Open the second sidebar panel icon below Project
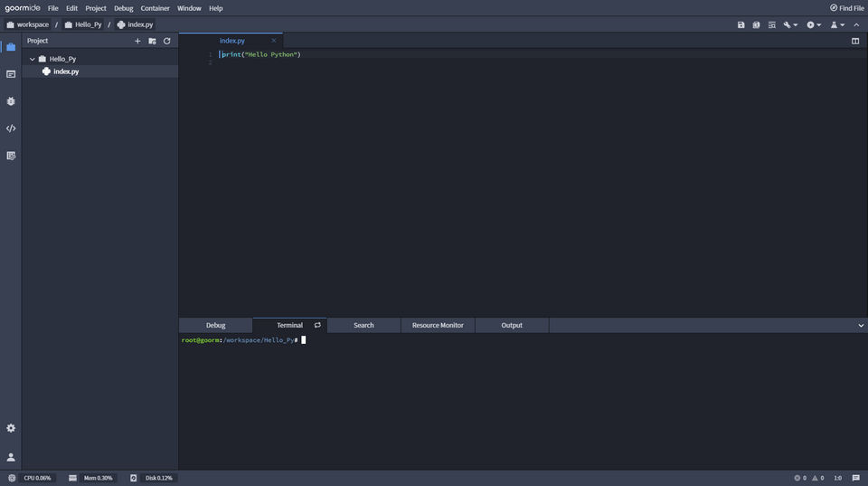 coord(11,74)
